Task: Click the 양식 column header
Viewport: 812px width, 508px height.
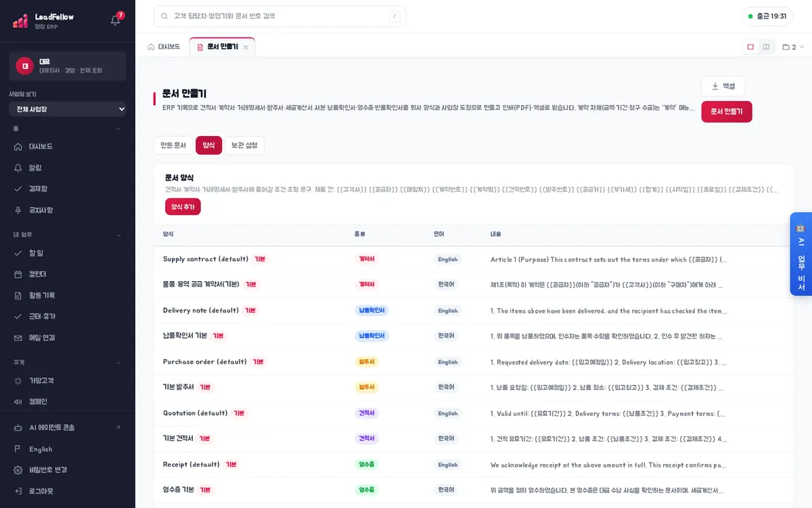Action: [x=168, y=234]
